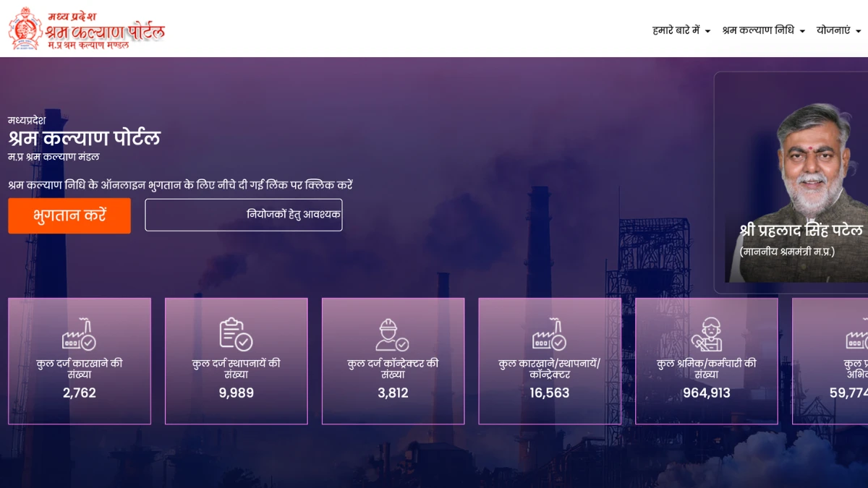Expand dropdown arrow beside योजनाएं
Image resolution: width=868 pixels, height=488 pixels.
859,31
